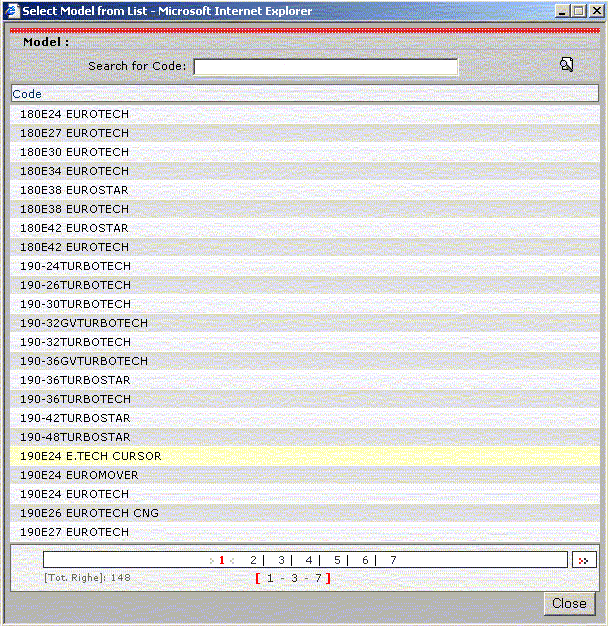Click current page number 1
This screenshot has width=608, height=626.
(x=222, y=560)
